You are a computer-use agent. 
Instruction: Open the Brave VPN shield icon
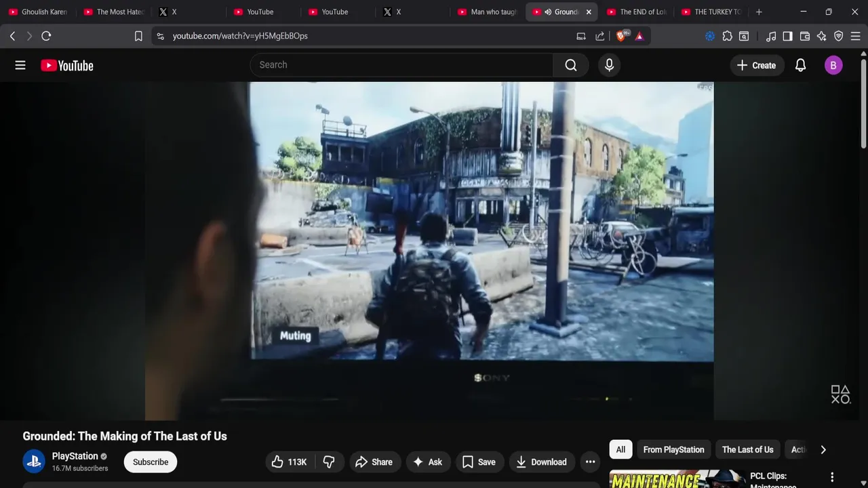pos(839,36)
